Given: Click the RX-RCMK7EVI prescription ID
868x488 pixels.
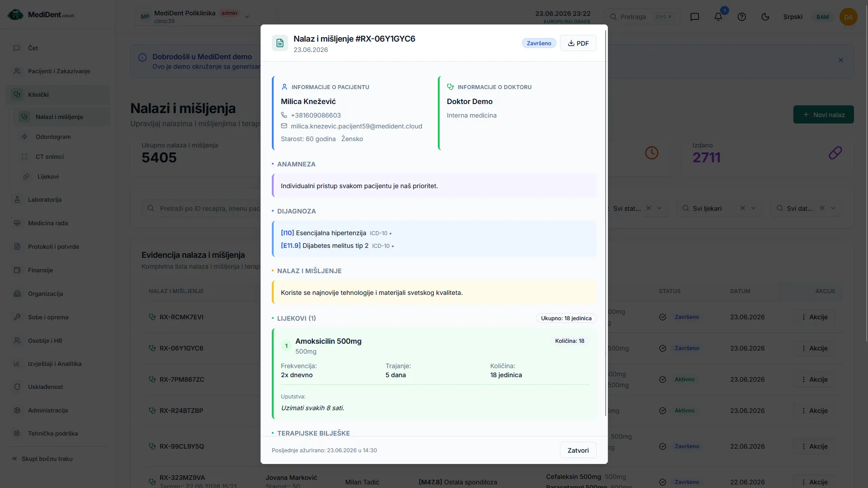Looking at the screenshot, I should click(181, 317).
